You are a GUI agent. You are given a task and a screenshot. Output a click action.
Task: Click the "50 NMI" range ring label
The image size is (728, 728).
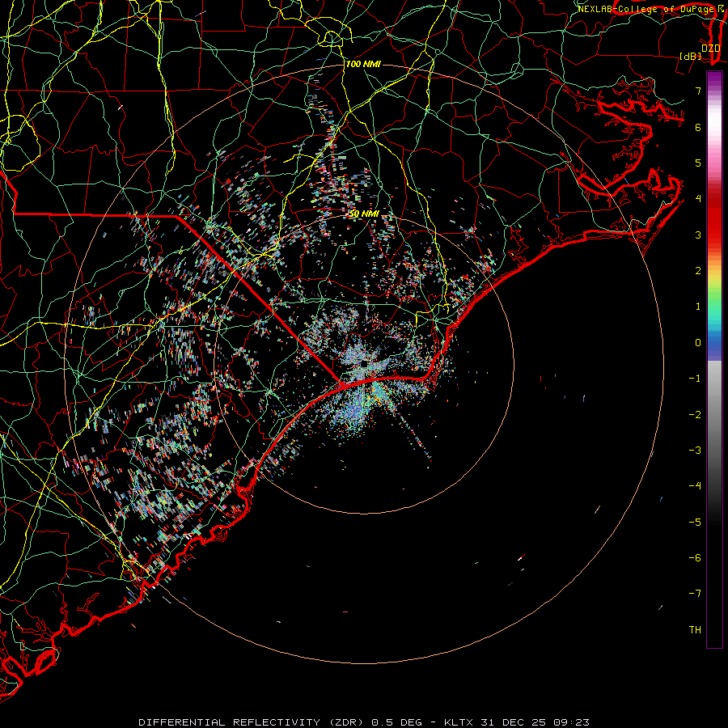[363, 214]
